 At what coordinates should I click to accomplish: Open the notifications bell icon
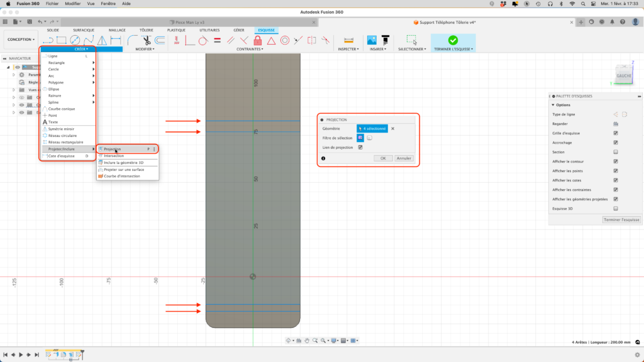[612, 22]
